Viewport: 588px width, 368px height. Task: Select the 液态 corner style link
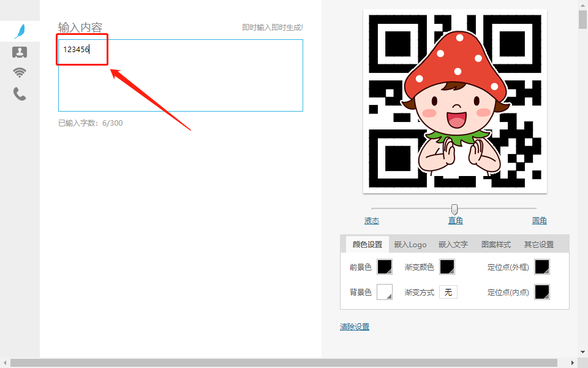(372, 221)
